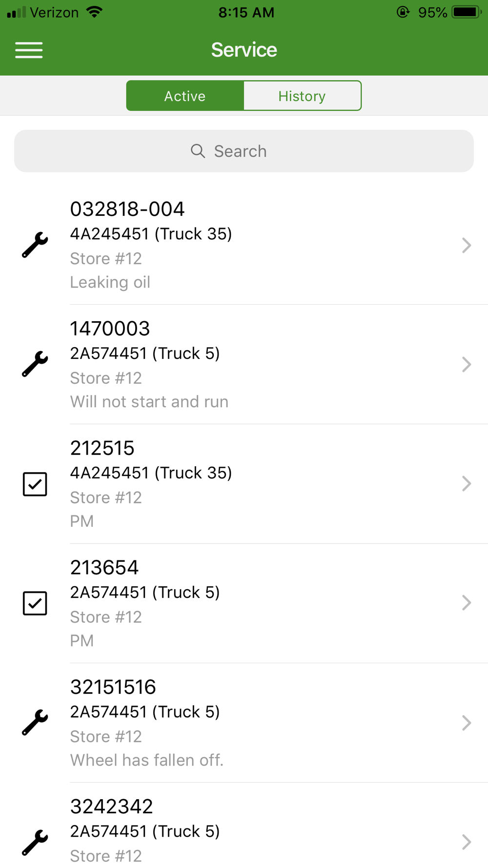Viewport: 488px width, 868px height.
Task: Click wrench icon for order 1470003
Action: (35, 364)
